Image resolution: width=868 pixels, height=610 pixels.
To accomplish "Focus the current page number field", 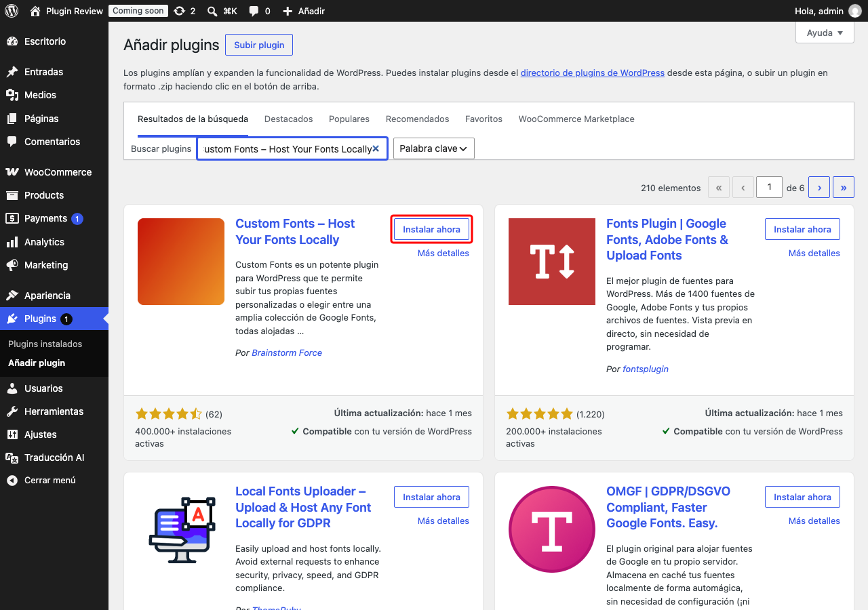I will click(x=769, y=188).
